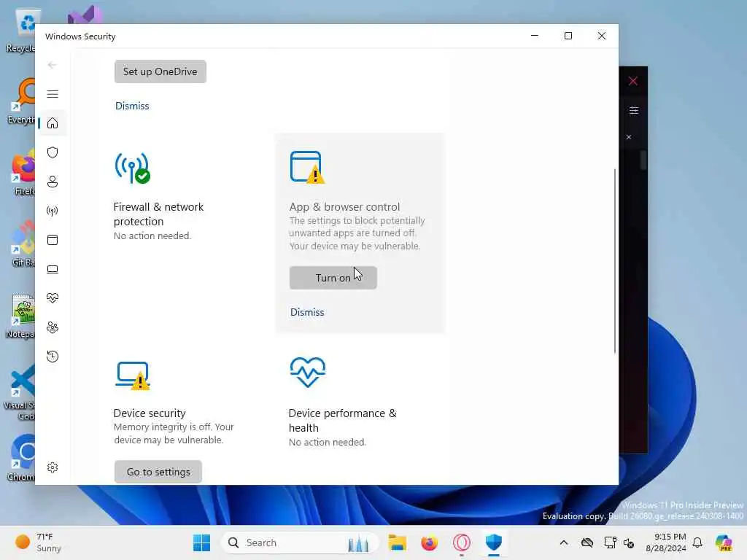The width and height of the screenshot is (747, 560).
Task: Open File Explorer from the taskbar
Action: point(397,542)
